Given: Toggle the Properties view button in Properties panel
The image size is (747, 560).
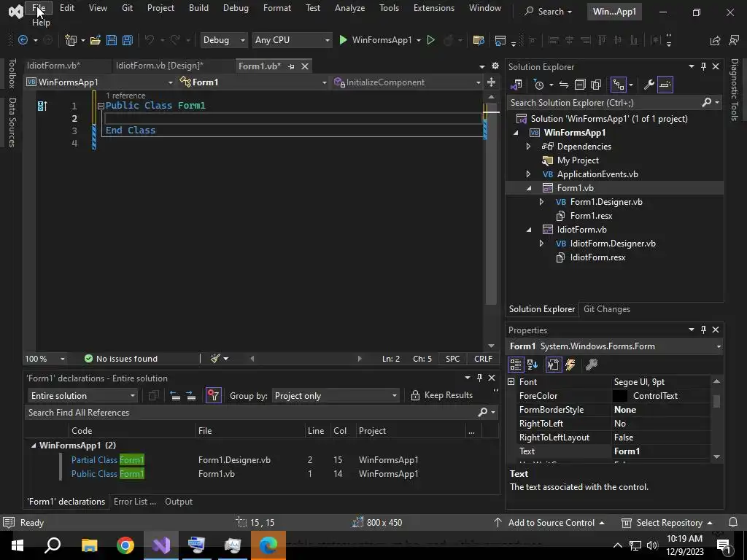Looking at the screenshot, I should click(x=553, y=365).
